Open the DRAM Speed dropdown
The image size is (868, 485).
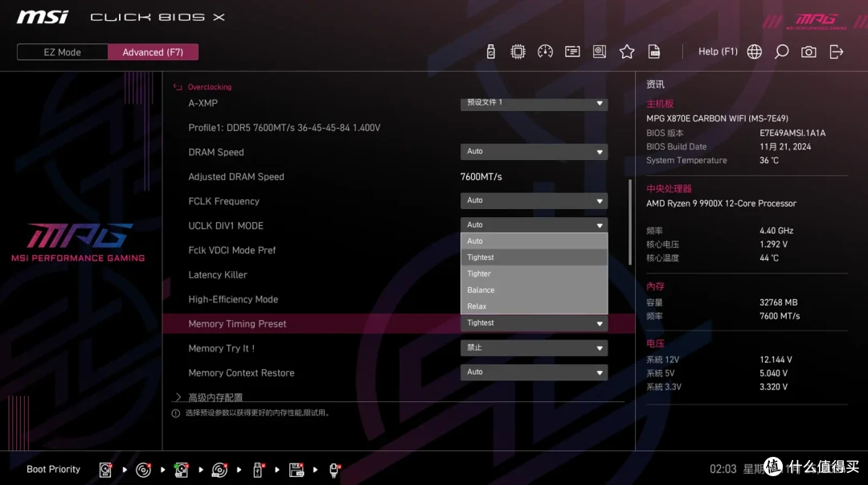pyautogui.click(x=534, y=152)
